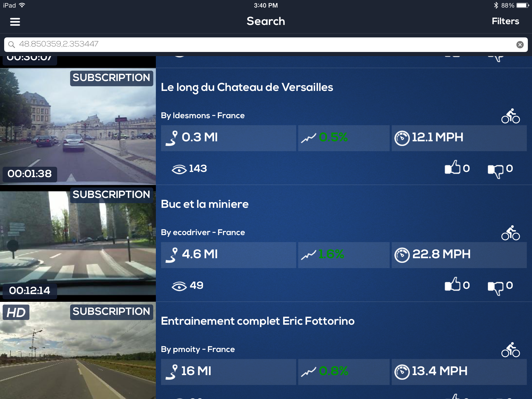Screen dimensions: 532x399
Task: Tap cycling icon on Versailles ride
Action: (510, 116)
